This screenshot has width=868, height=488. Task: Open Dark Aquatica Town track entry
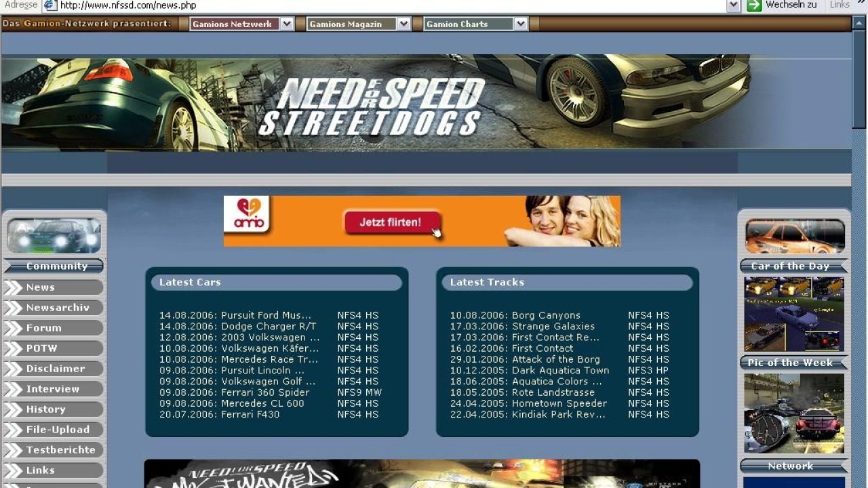[561, 370]
